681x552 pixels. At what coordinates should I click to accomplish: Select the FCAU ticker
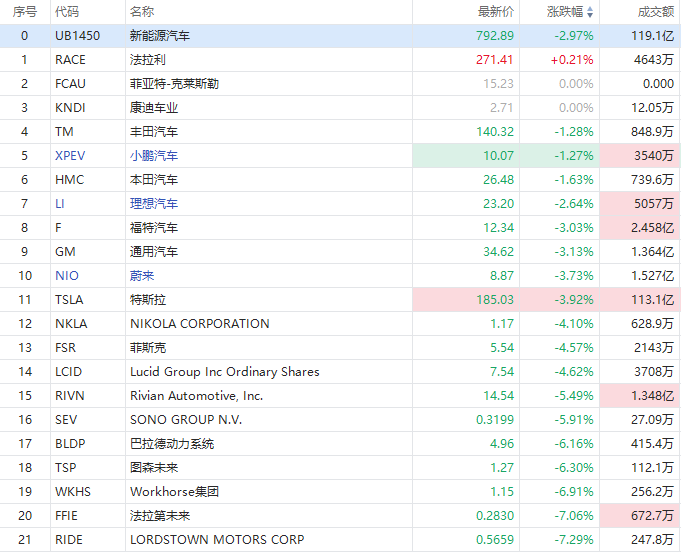(70, 83)
